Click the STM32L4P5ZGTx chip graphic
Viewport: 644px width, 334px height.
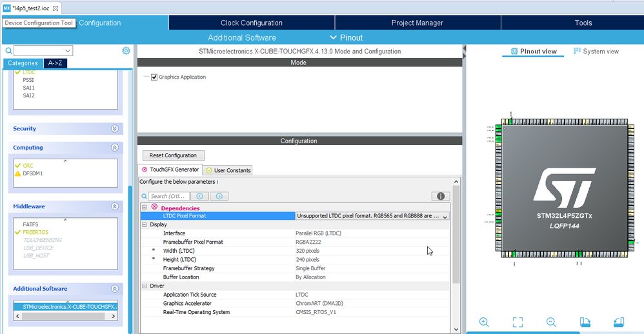(x=565, y=188)
